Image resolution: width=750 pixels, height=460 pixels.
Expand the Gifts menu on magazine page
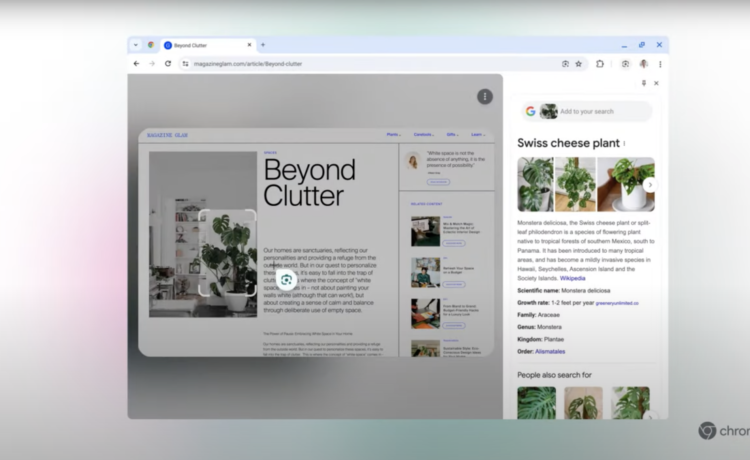click(452, 135)
